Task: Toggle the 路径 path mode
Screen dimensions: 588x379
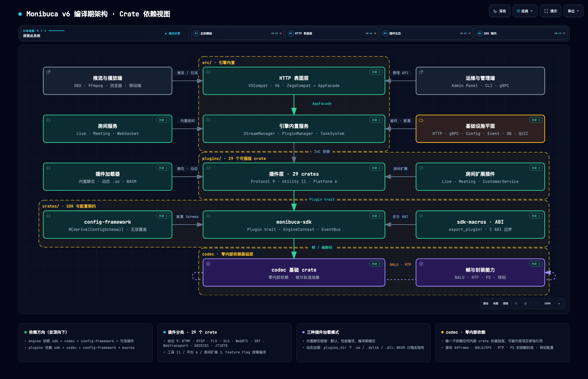Action: click(x=486, y=303)
